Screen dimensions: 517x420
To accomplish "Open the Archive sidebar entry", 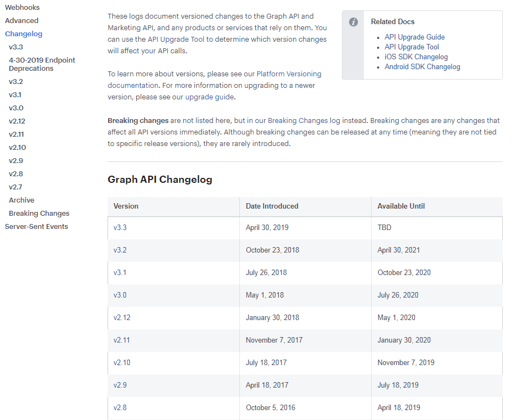I will point(21,200).
